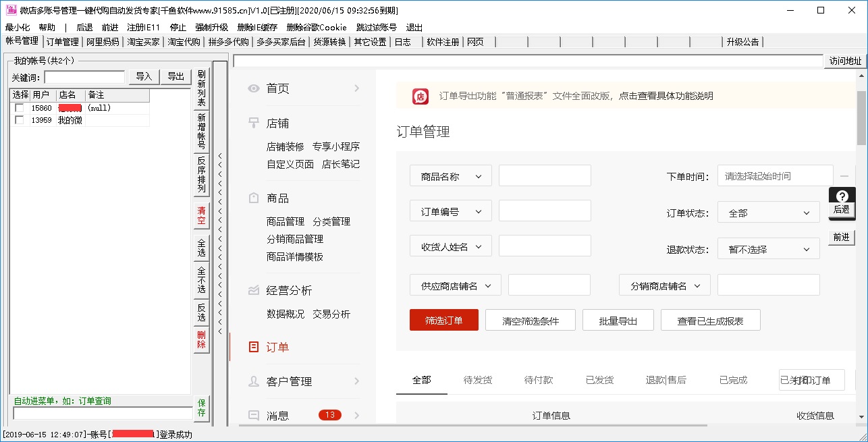This screenshot has width=868, height=442.
Task: Open the 商品名称 filter dropdown
Action: pyautogui.click(x=450, y=177)
